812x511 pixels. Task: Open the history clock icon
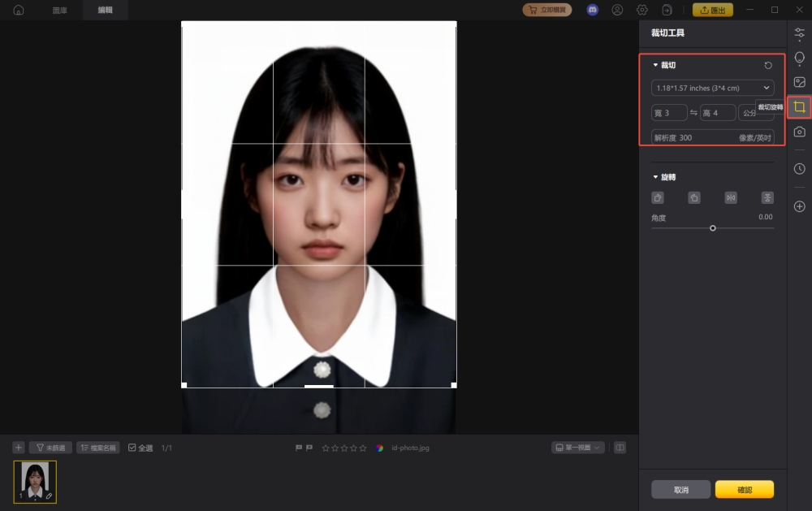point(799,168)
